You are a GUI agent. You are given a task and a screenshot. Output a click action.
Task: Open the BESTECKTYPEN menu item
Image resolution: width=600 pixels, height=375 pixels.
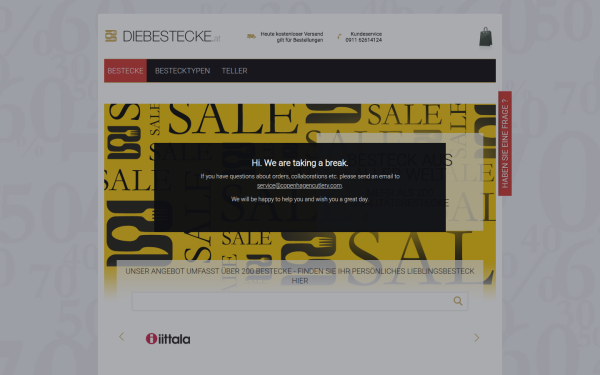tap(183, 71)
